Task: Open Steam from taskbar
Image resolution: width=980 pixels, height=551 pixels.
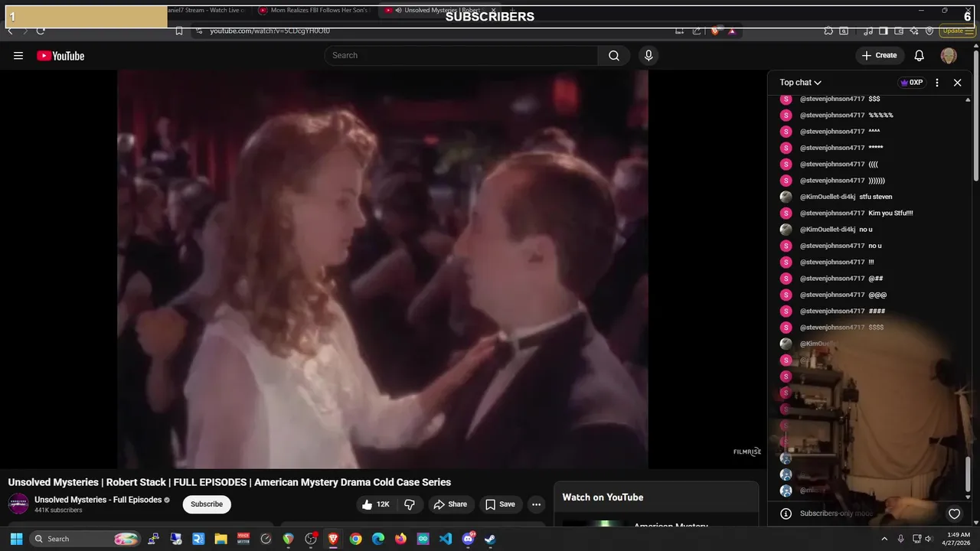Action: pyautogui.click(x=490, y=539)
